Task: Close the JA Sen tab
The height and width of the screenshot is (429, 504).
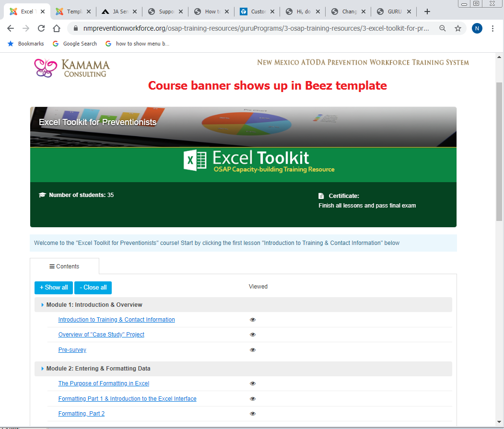Action: [135, 12]
